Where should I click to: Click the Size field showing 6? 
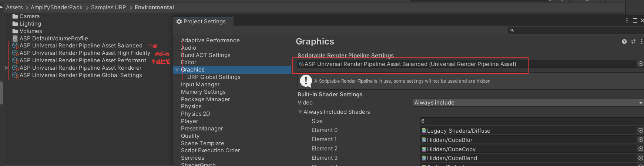coord(531,121)
